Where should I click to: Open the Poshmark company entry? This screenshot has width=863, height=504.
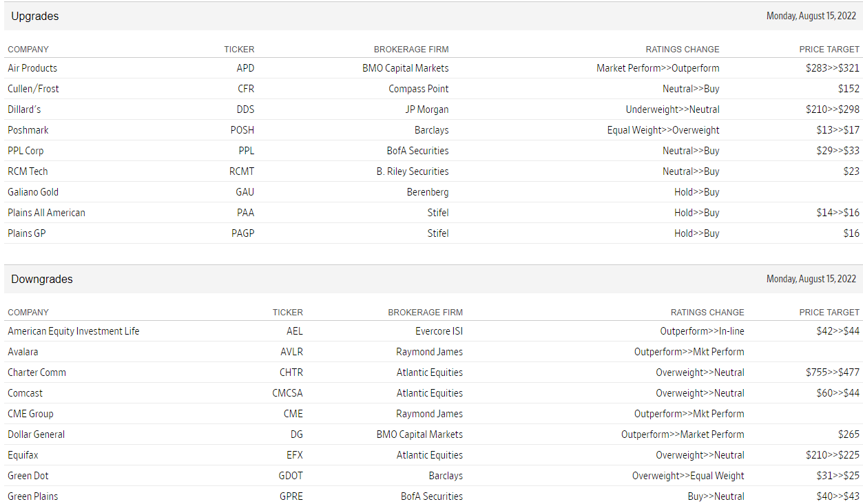(28, 130)
